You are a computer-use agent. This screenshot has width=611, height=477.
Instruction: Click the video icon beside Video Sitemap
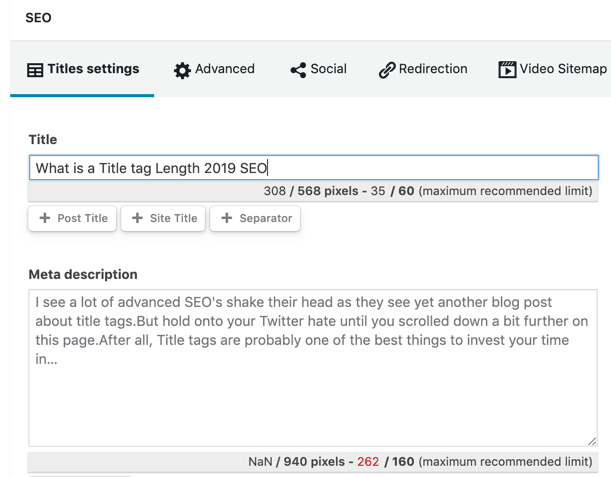(x=508, y=70)
